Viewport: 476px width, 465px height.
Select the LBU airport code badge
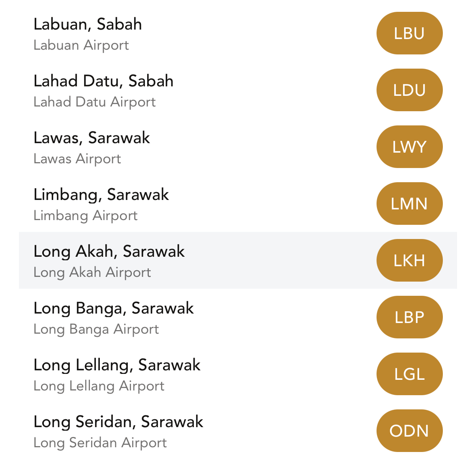(409, 33)
